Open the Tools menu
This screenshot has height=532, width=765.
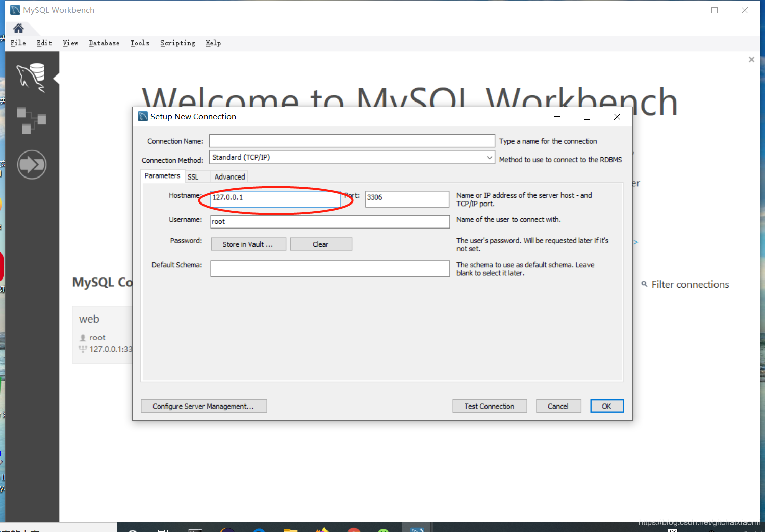(140, 43)
